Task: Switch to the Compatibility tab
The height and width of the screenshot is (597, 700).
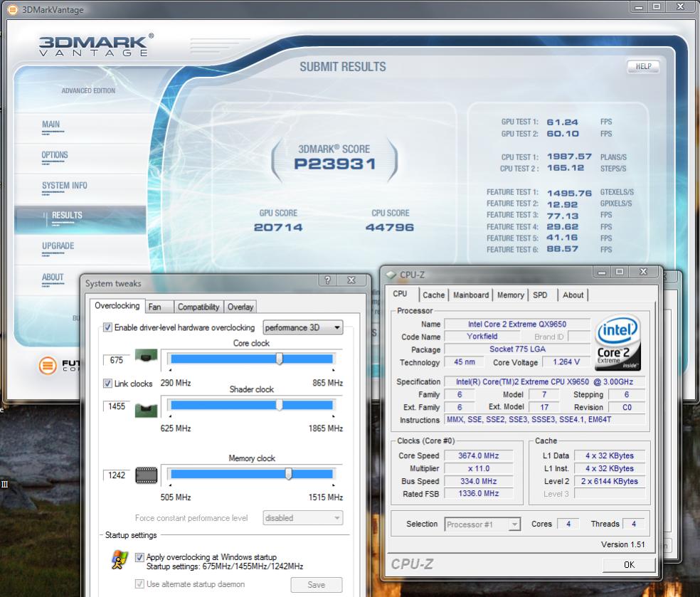Action: tap(198, 307)
